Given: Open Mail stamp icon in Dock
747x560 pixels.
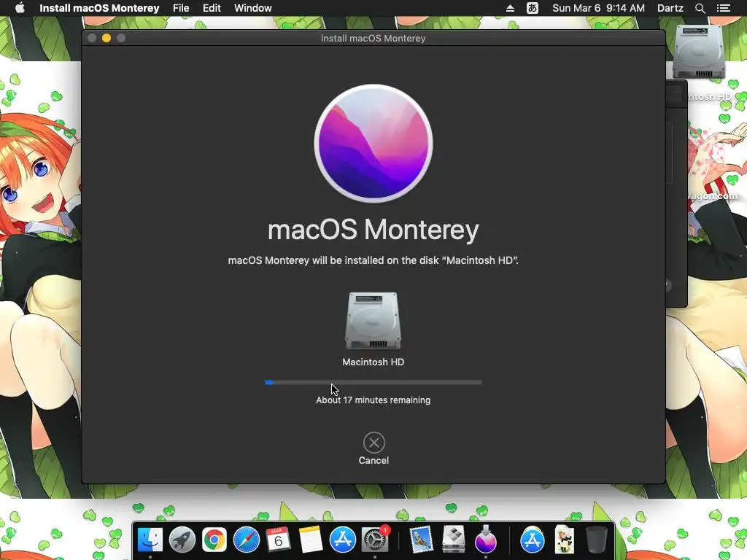Looking at the screenshot, I should tap(421, 540).
